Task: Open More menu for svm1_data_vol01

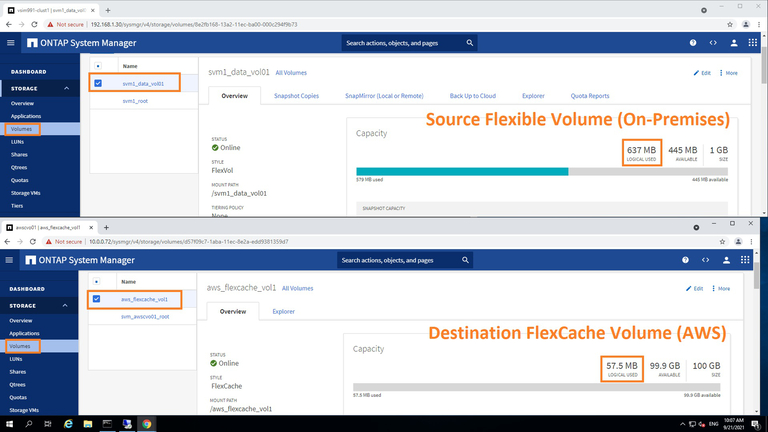Action: (727, 73)
